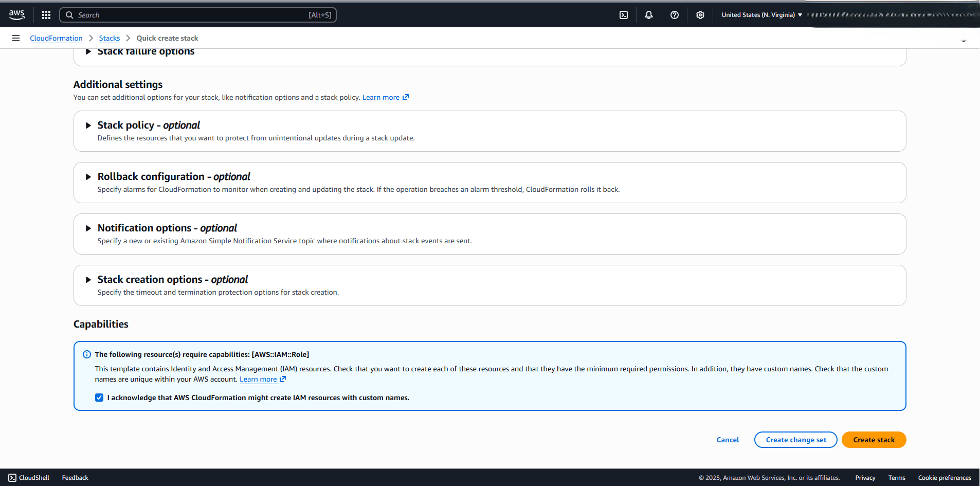Open CloudShell from the top navigation bar

(624, 14)
